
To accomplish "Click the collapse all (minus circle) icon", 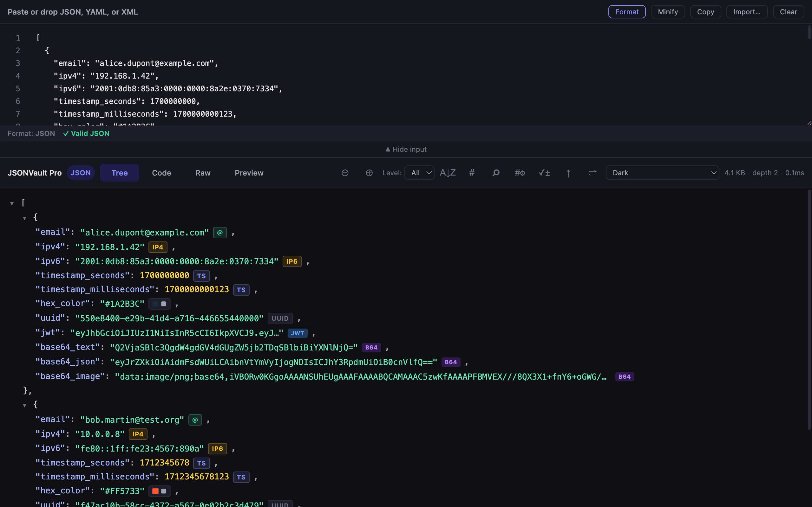I will pos(345,173).
